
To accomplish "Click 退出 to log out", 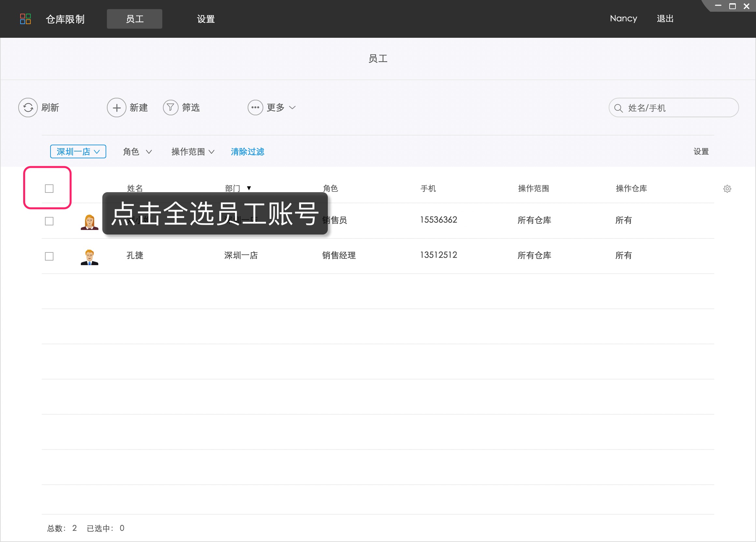I will point(665,19).
